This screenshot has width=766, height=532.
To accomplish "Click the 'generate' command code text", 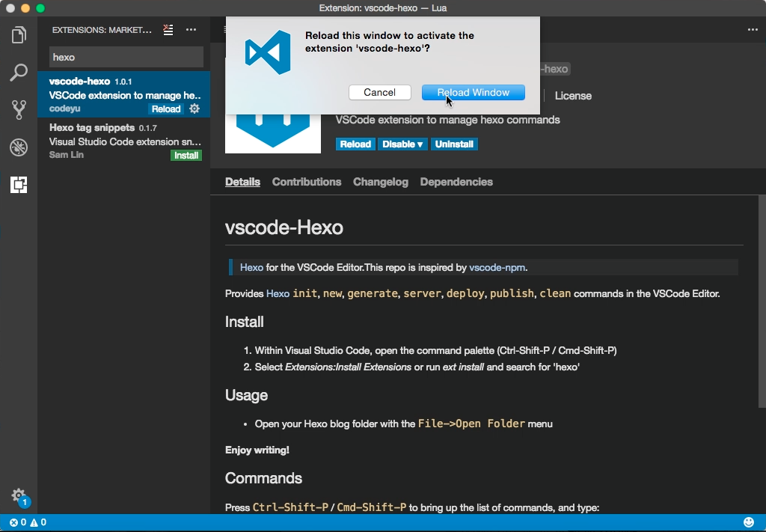I will click(373, 293).
